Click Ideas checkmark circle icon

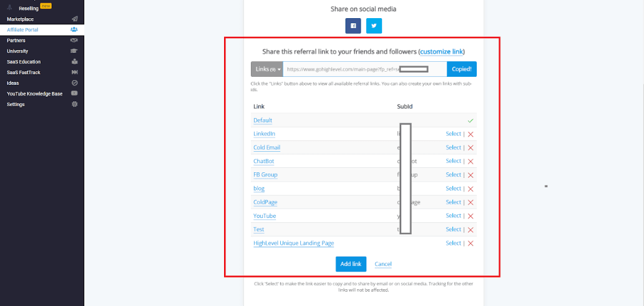(74, 83)
